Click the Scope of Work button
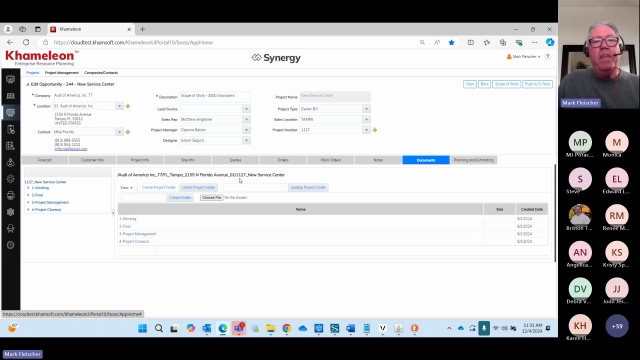This screenshot has height=360, width=640. (507, 84)
